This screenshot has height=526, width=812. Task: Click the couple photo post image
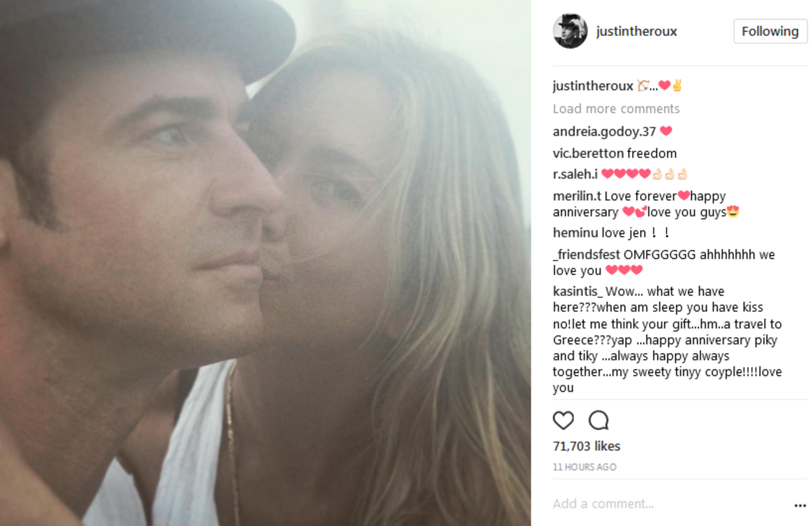coord(265,263)
